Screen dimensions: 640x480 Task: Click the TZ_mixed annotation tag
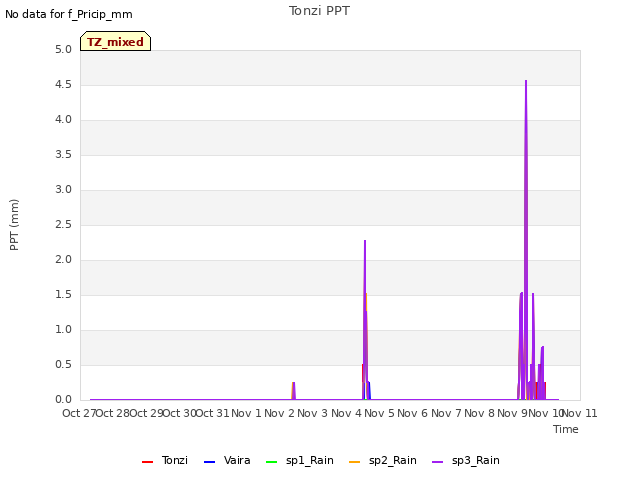point(116,41)
